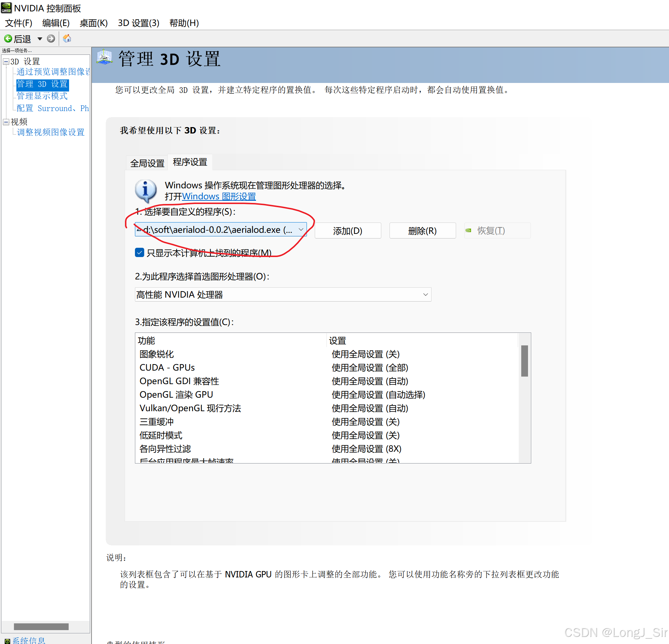This screenshot has height=644, width=669.
Task: Click the left pane horizontal scrollbar thumb
Action: [x=41, y=627]
